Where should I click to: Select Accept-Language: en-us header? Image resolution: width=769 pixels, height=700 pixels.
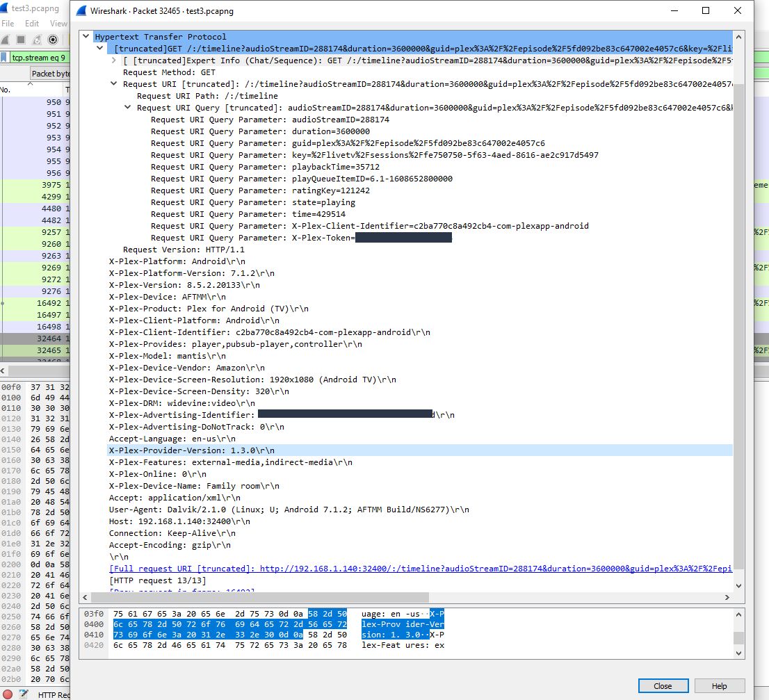(x=172, y=439)
